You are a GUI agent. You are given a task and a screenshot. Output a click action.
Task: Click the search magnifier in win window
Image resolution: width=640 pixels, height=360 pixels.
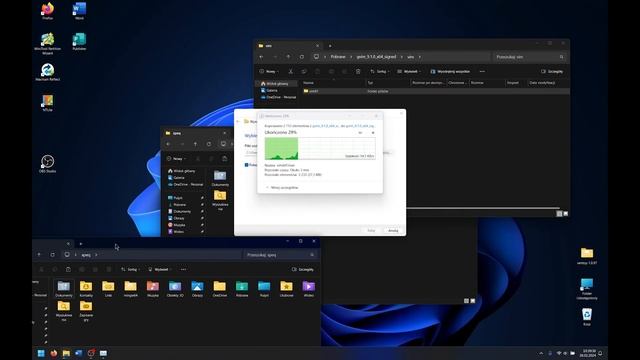pos(562,57)
